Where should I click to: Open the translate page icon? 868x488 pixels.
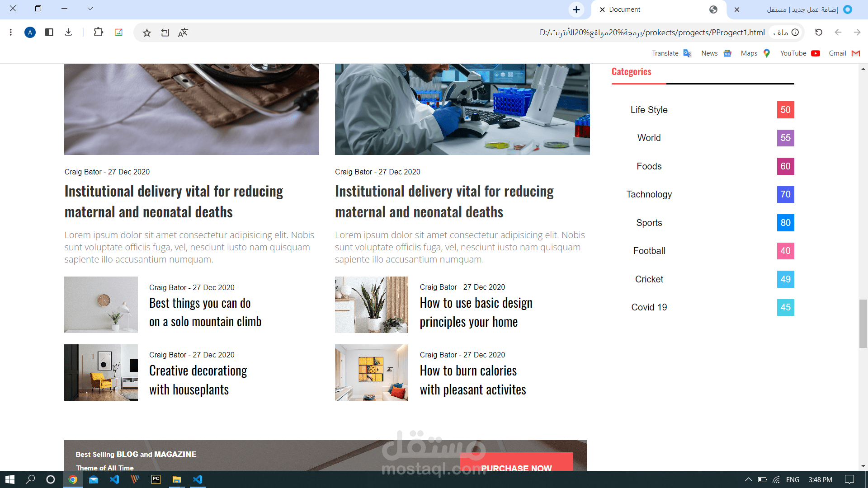tap(183, 33)
